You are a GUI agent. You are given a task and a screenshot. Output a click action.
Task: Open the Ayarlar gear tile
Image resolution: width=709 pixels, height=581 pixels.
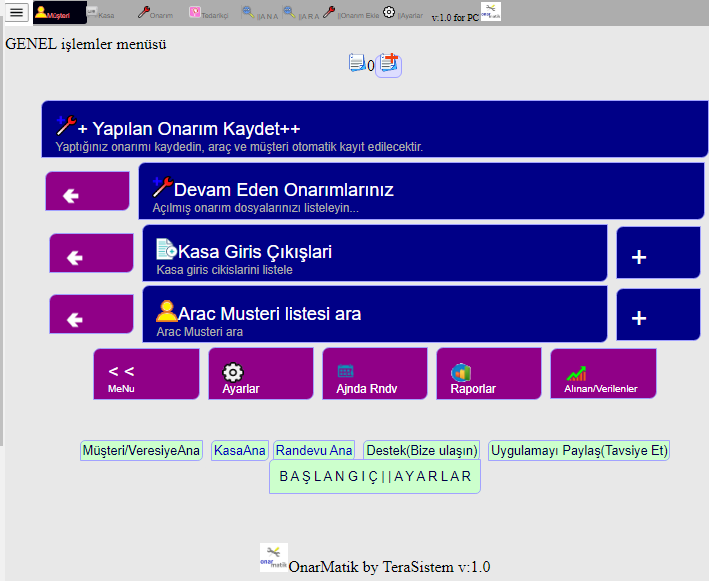261,374
